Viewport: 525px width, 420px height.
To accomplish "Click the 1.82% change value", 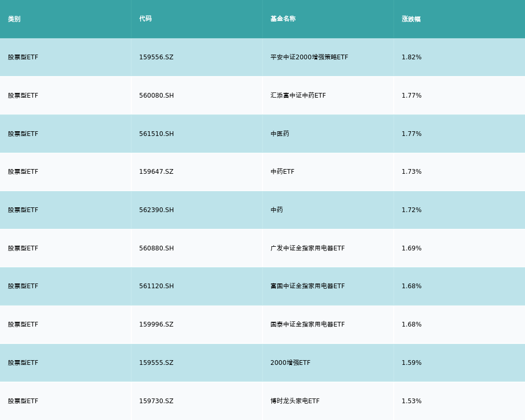I will tap(412, 57).
